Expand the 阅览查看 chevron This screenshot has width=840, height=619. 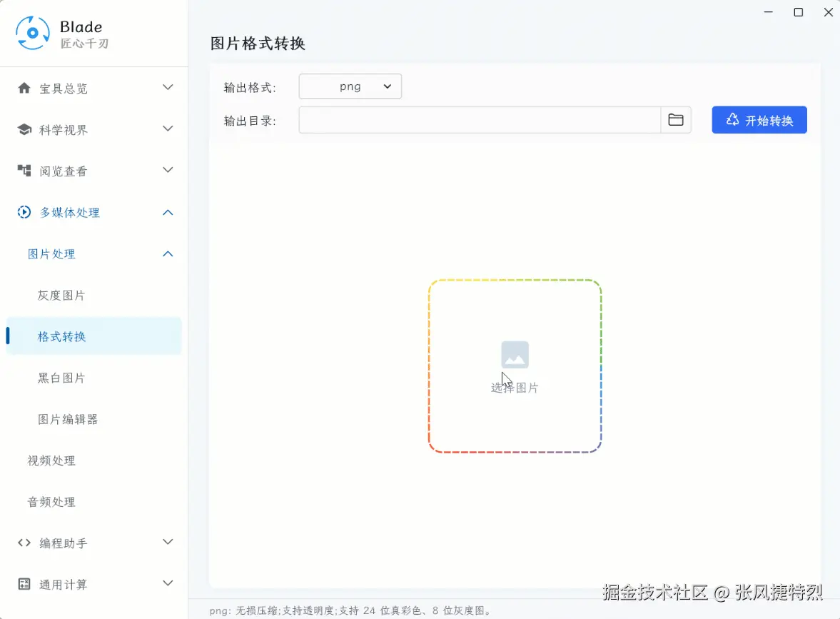[x=168, y=170]
